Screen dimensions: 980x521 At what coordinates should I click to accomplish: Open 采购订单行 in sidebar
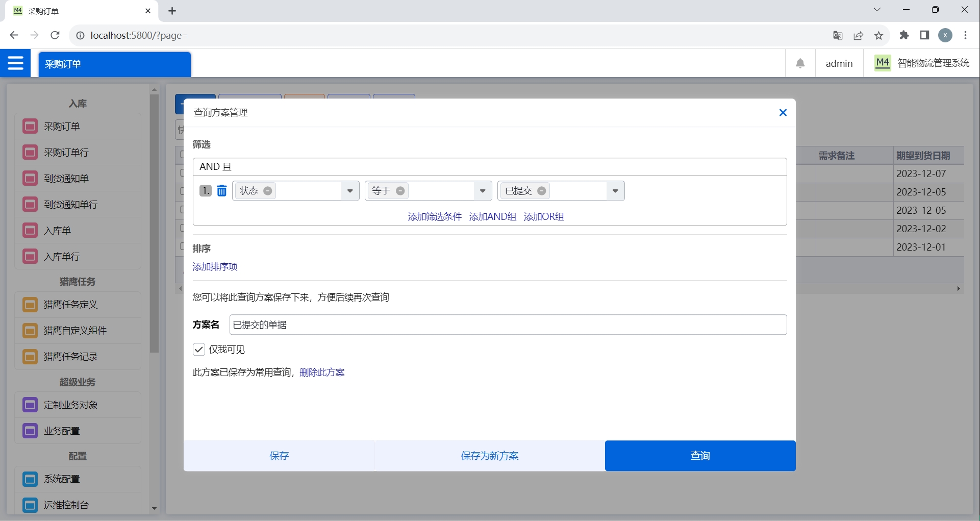(x=78, y=152)
